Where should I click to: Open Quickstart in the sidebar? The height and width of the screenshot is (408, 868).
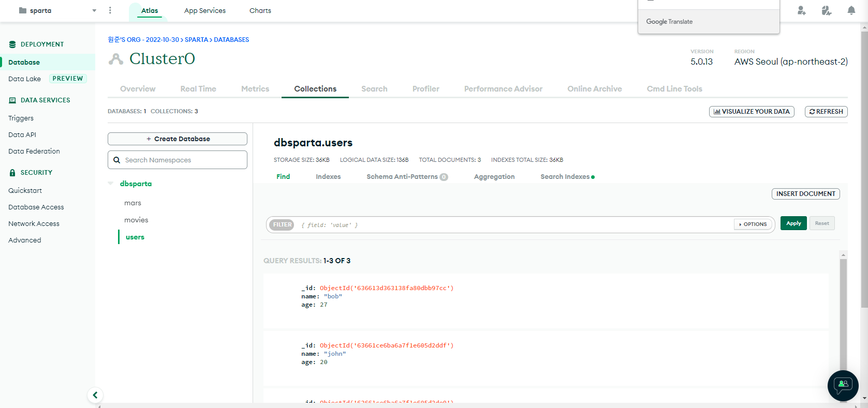pyautogui.click(x=25, y=190)
